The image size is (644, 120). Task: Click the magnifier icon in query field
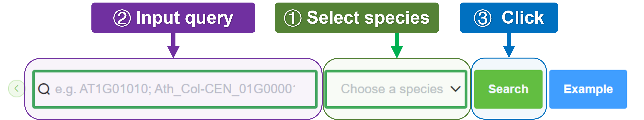[44, 89]
